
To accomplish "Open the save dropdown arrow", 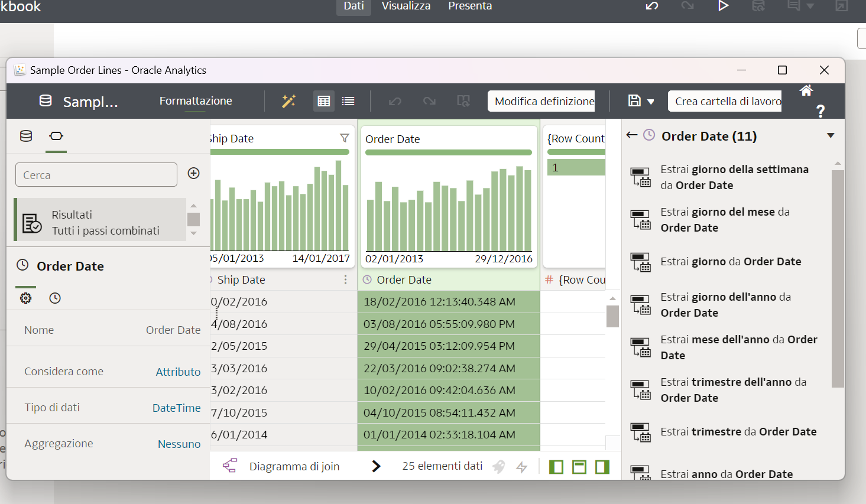I will coord(650,102).
